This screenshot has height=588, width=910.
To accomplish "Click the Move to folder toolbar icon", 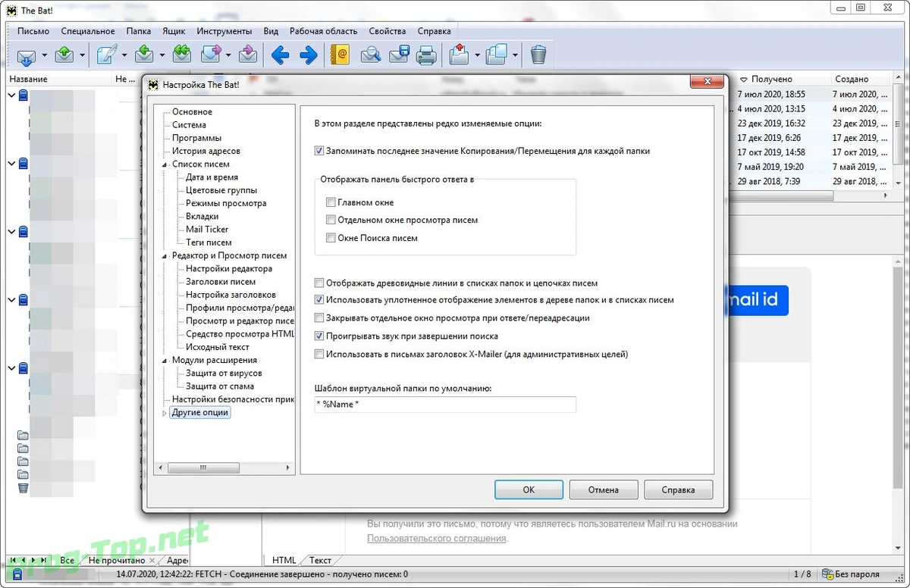I will (x=459, y=55).
